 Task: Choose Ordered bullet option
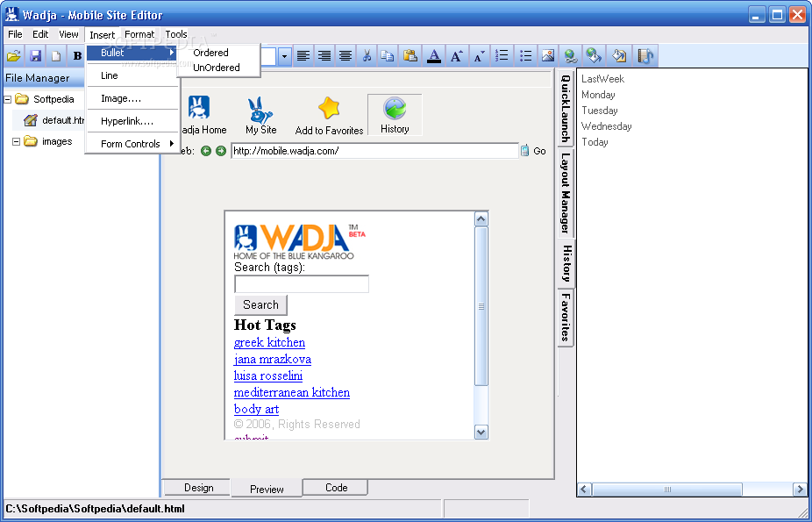coord(210,53)
